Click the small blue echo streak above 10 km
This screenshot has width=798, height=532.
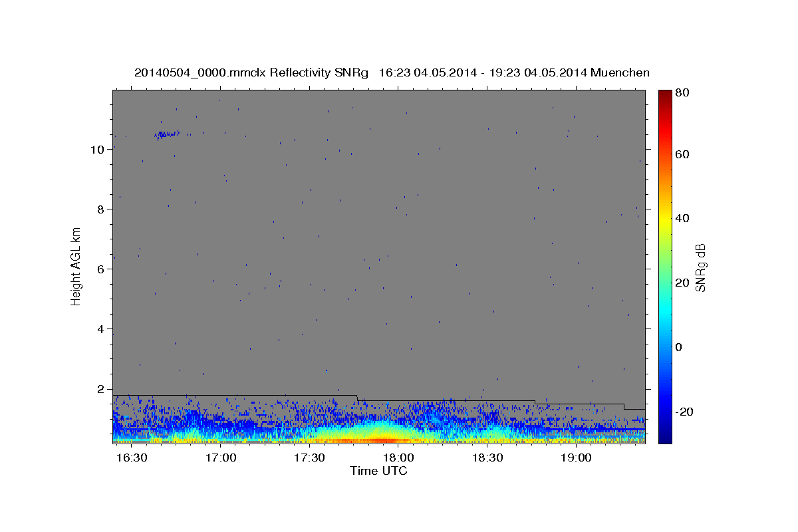tap(167, 135)
